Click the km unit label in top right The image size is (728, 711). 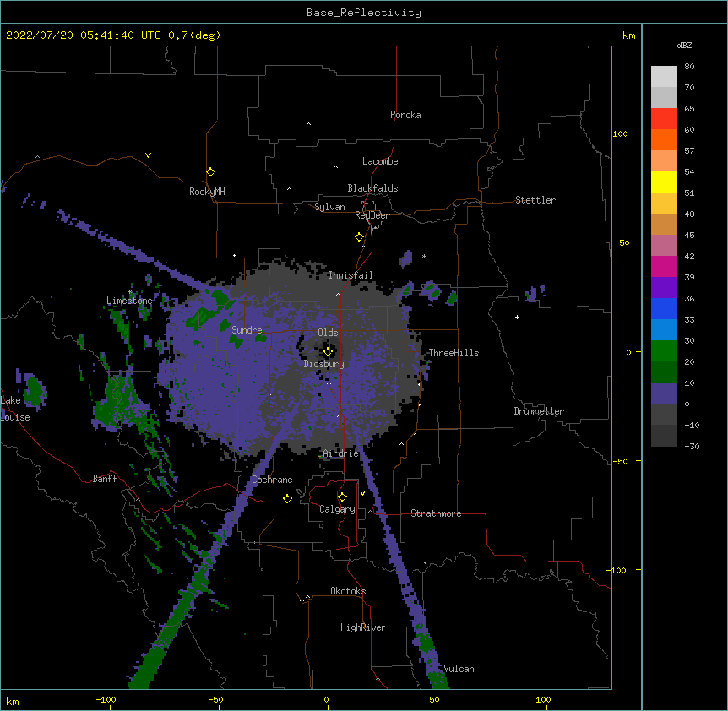pyautogui.click(x=628, y=35)
